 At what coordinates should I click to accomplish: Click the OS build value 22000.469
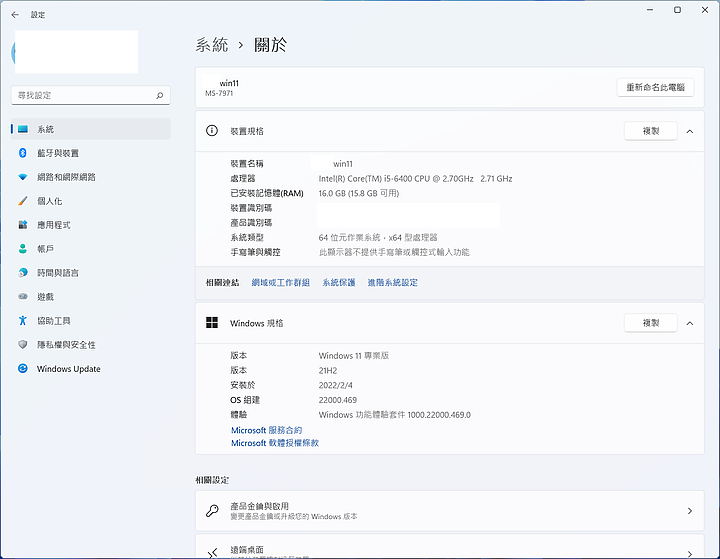(338, 400)
